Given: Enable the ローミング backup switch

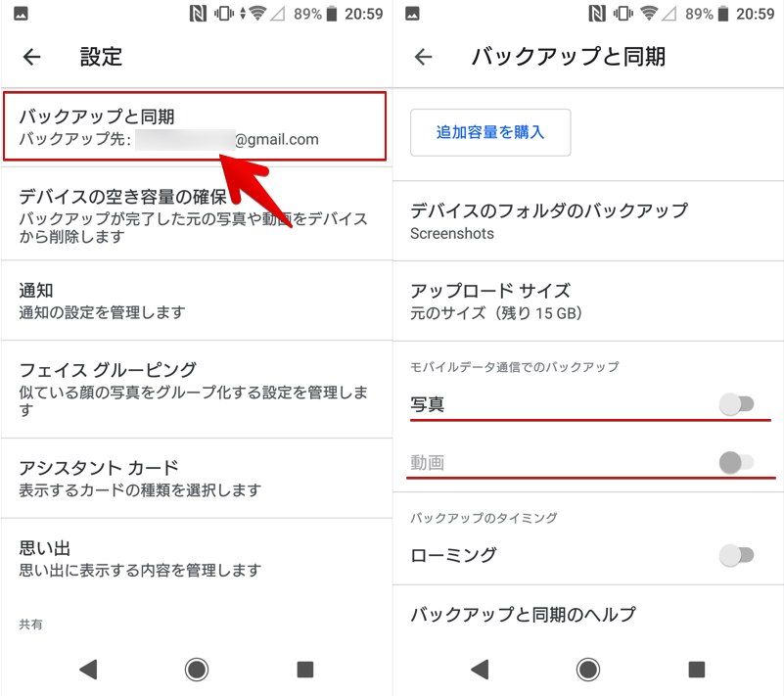Looking at the screenshot, I should (736, 555).
